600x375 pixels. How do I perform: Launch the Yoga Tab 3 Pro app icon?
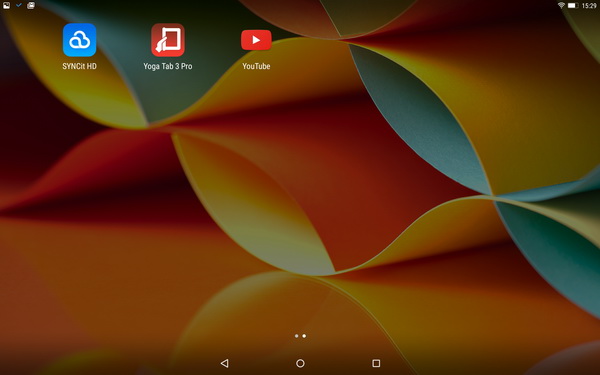click(x=168, y=40)
